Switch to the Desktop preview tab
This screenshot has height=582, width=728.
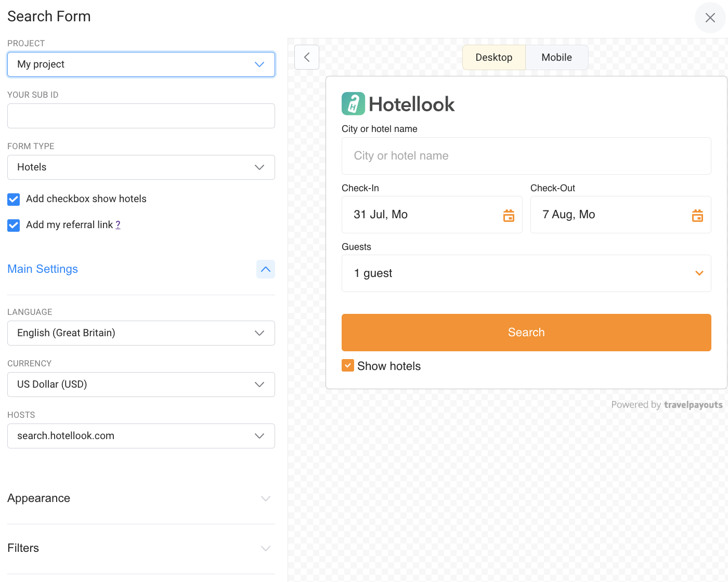(494, 57)
